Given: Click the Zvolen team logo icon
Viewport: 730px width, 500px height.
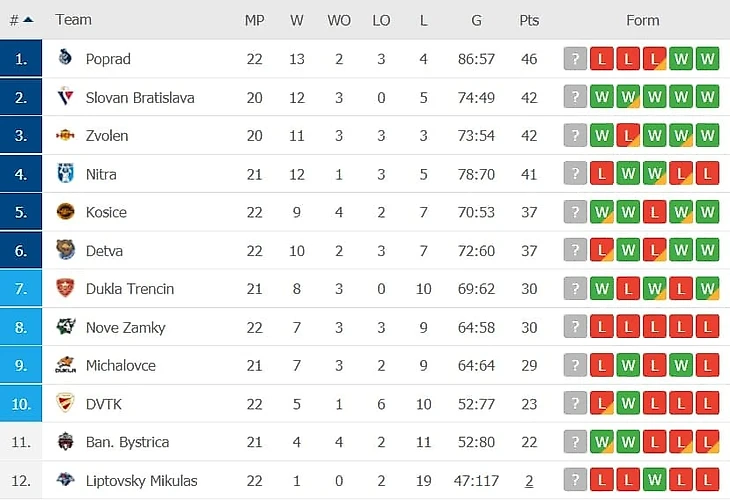Looking at the screenshot, I should click(66, 136).
